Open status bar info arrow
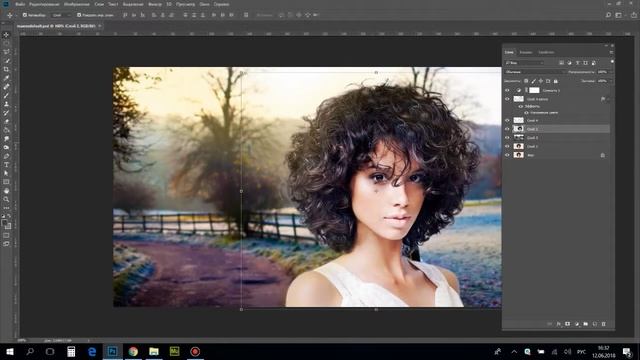The image size is (640, 360). [x=89, y=340]
